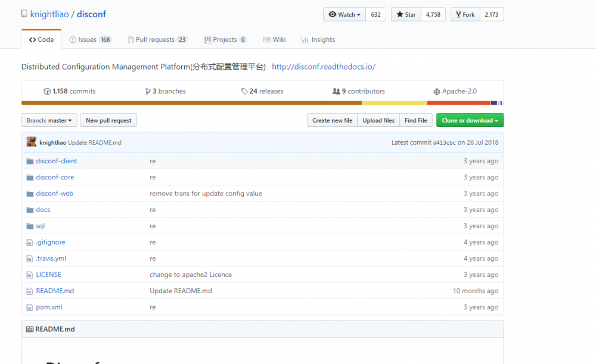596x364 pixels.
Task: Click the folder icon for disconf-client
Action: 30,161
